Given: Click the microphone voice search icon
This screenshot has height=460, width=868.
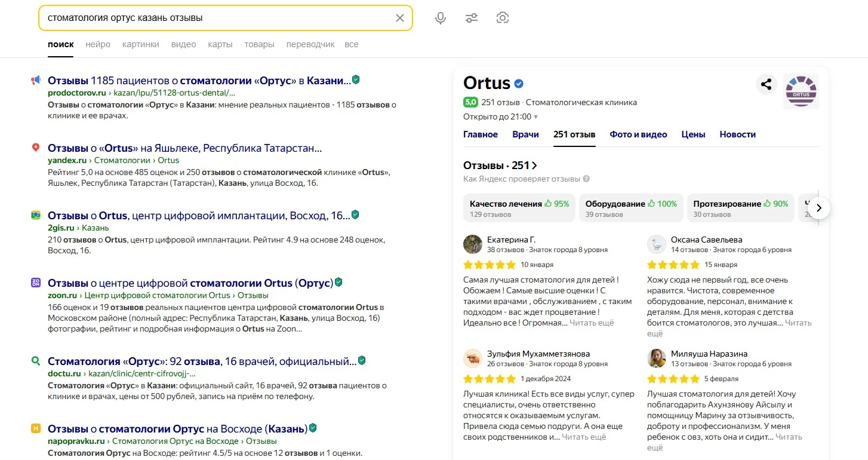Looking at the screenshot, I should [441, 18].
